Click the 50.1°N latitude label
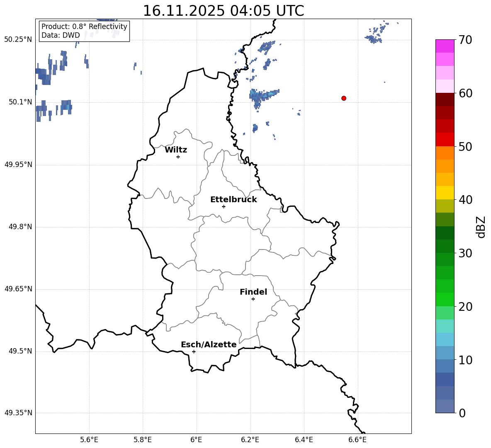Viewport: 491px width, 448px height. click(20, 102)
